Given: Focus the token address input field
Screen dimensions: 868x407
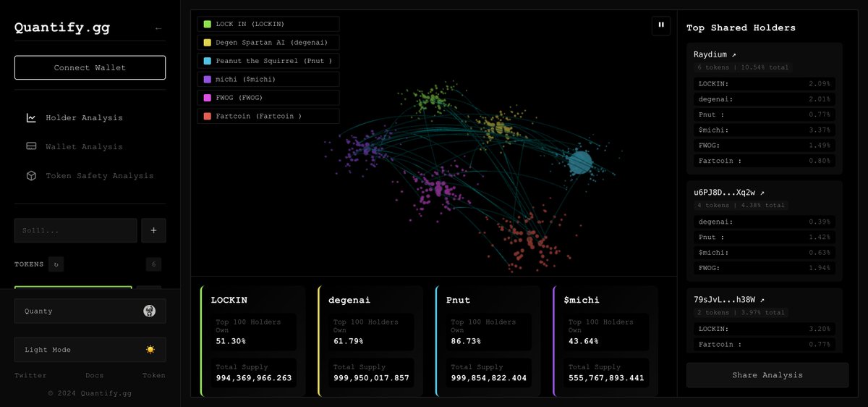Looking at the screenshot, I should 75,230.
